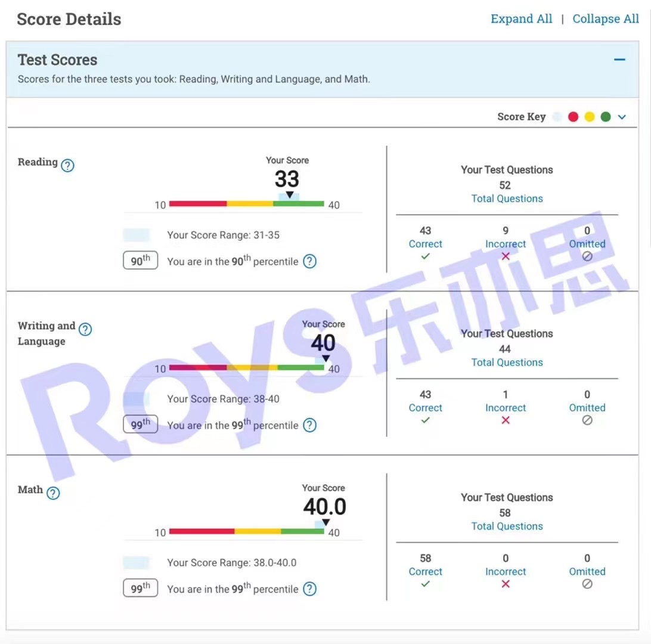This screenshot has height=644, width=651.
Task: Expand the Score Key dropdown chevron
Action: [622, 117]
